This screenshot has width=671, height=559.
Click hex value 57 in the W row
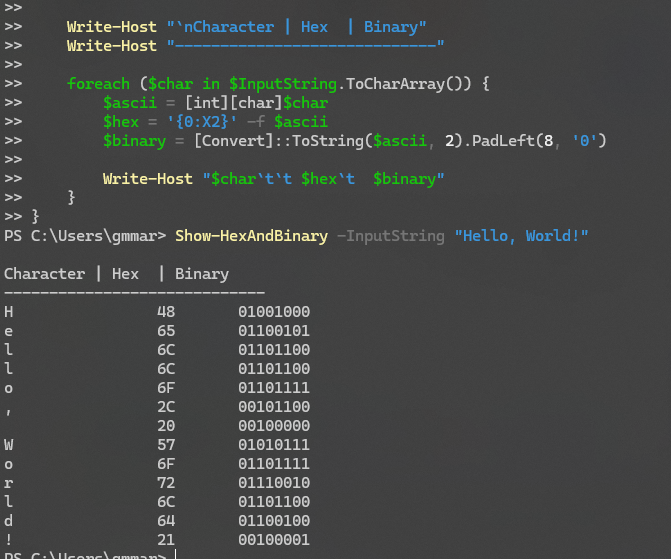[x=166, y=444]
